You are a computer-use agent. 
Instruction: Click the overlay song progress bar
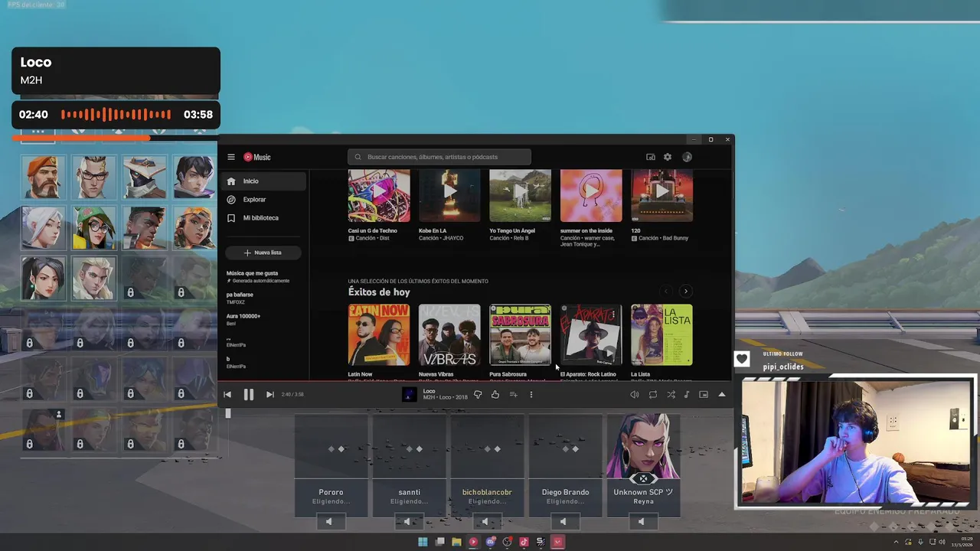point(116,139)
